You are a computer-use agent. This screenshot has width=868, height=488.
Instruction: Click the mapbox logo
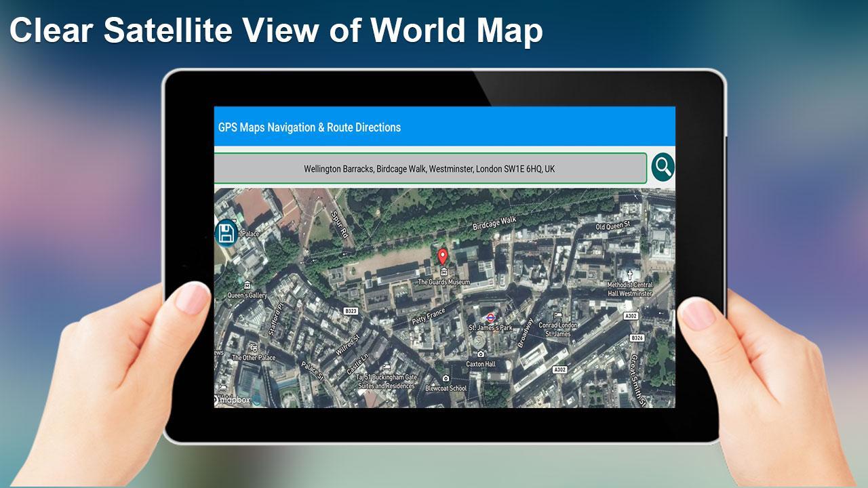[232, 400]
